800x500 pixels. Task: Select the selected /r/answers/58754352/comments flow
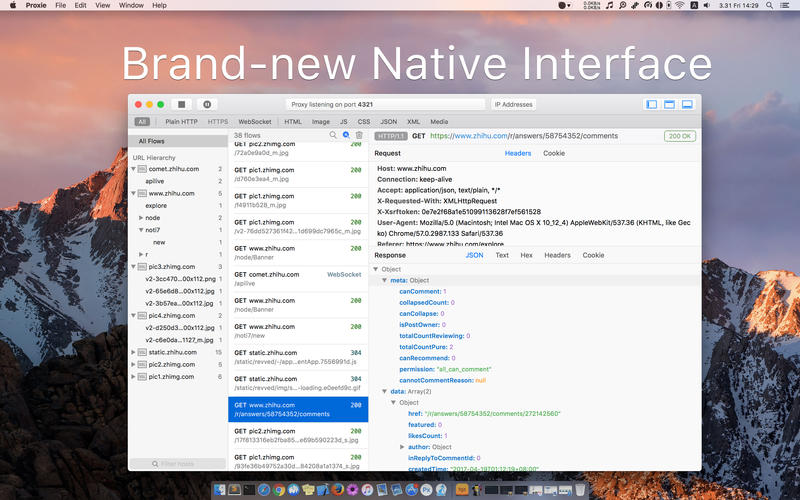coord(298,409)
